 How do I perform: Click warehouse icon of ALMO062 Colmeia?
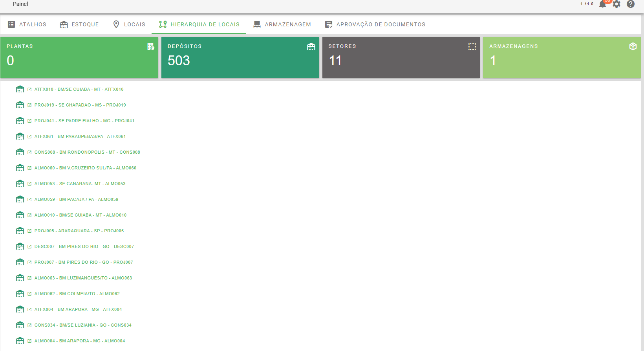20,294
